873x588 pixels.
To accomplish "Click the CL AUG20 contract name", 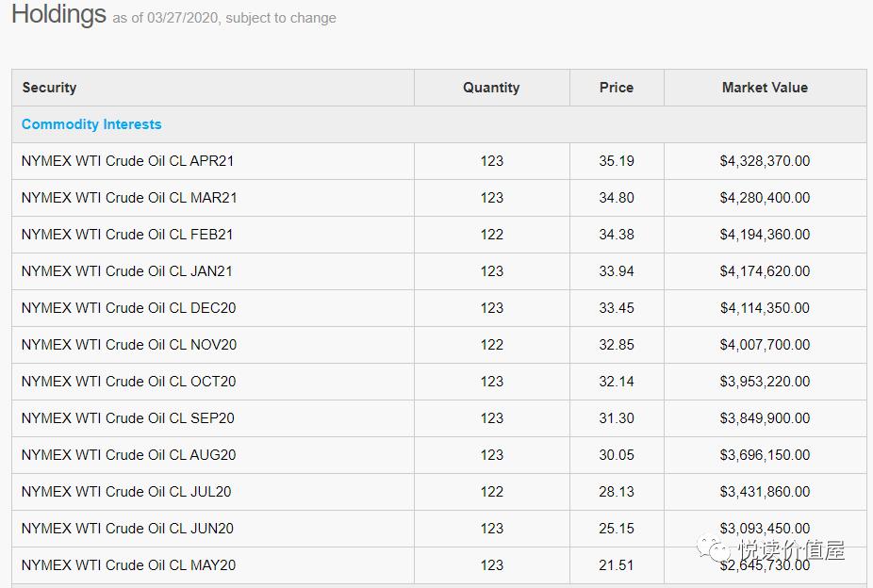I will (x=128, y=455).
